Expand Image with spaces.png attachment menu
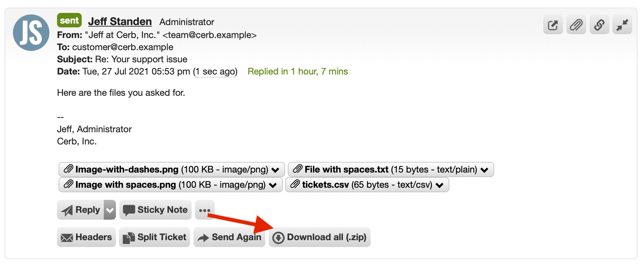 point(273,185)
